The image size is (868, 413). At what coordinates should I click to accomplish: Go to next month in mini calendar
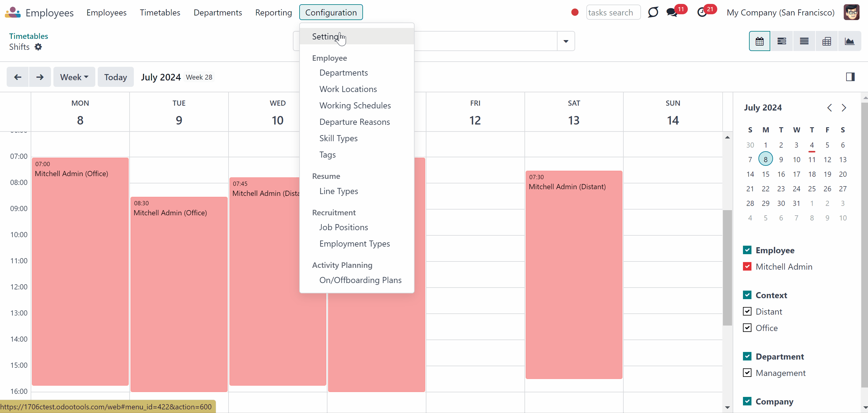click(x=844, y=108)
